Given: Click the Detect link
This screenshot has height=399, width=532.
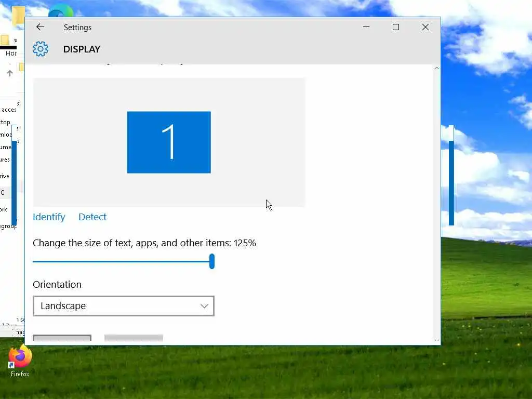Looking at the screenshot, I should pyautogui.click(x=92, y=217).
